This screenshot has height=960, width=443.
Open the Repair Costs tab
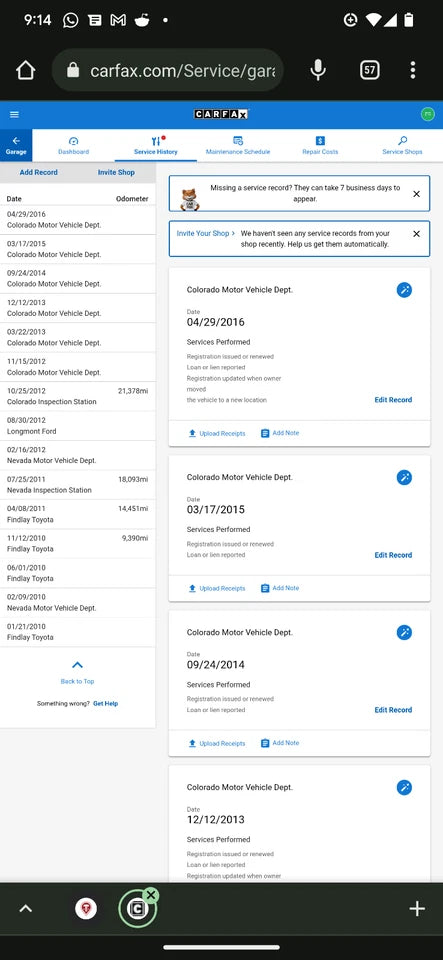pyautogui.click(x=320, y=146)
